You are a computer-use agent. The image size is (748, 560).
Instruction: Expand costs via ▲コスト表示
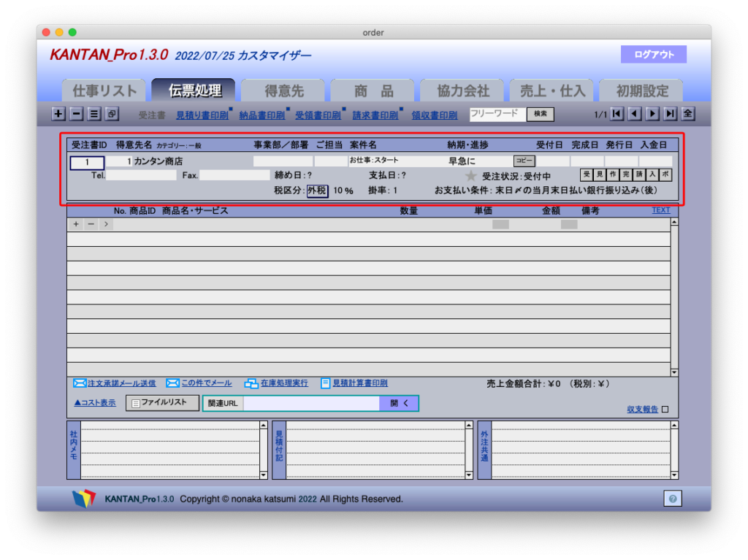(x=95, y=402)
